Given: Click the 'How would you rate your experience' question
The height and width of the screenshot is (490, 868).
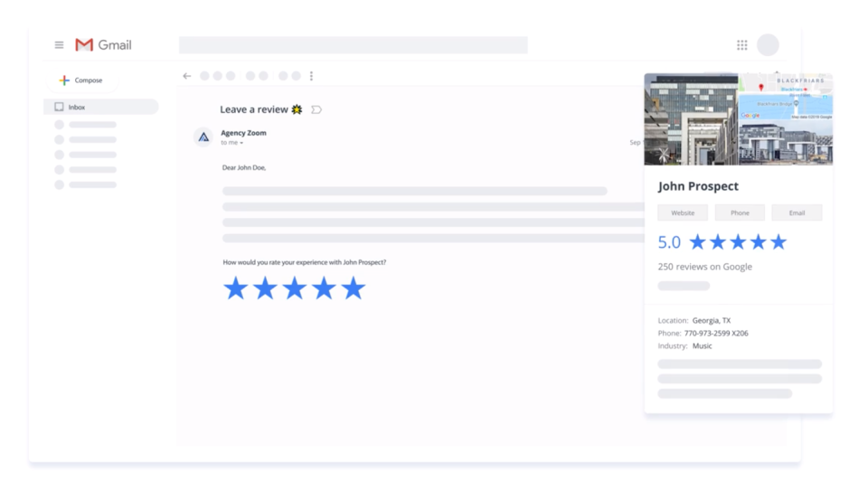Looking at the screenshot, I should point(305,262).
